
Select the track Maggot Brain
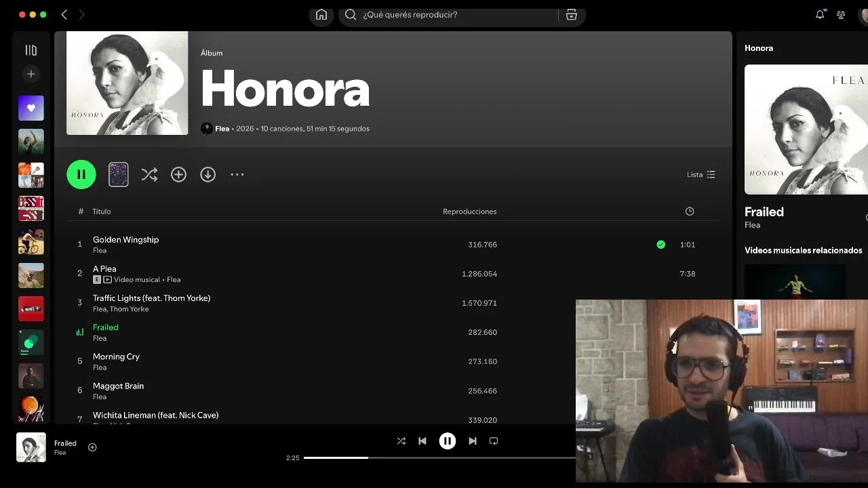(x=118, y=386)
